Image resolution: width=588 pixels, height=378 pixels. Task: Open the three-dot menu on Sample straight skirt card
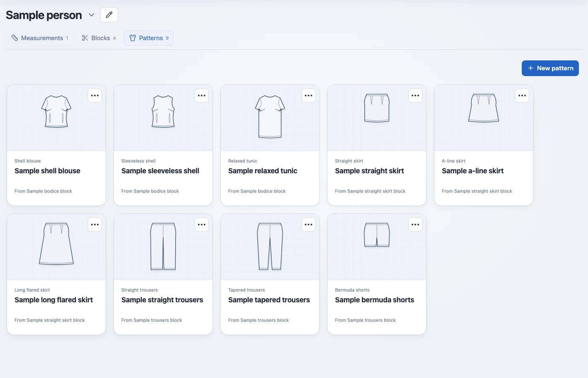415,96
